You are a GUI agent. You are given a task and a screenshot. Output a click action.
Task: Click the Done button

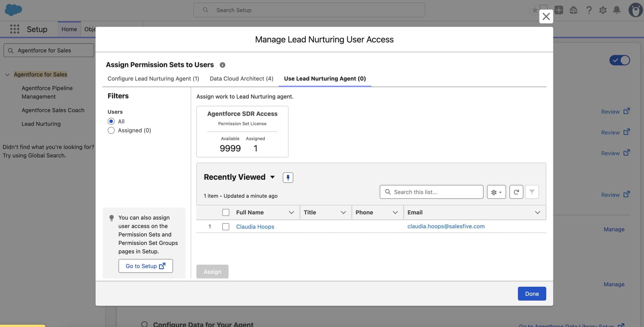tap(532, 293)
